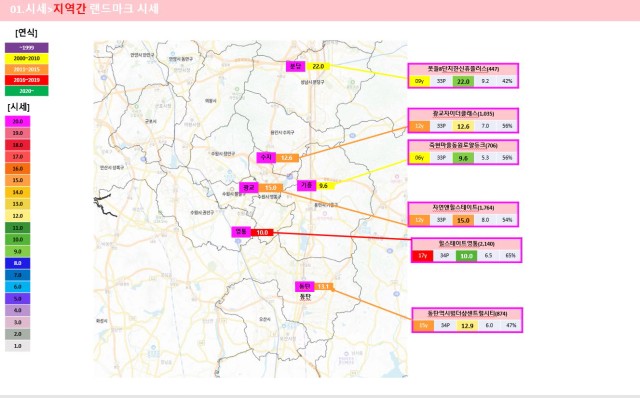Screen dimensions: 640x398
Task: Click the green 2020~ legend swatch
Action: (x=27, y=91)
